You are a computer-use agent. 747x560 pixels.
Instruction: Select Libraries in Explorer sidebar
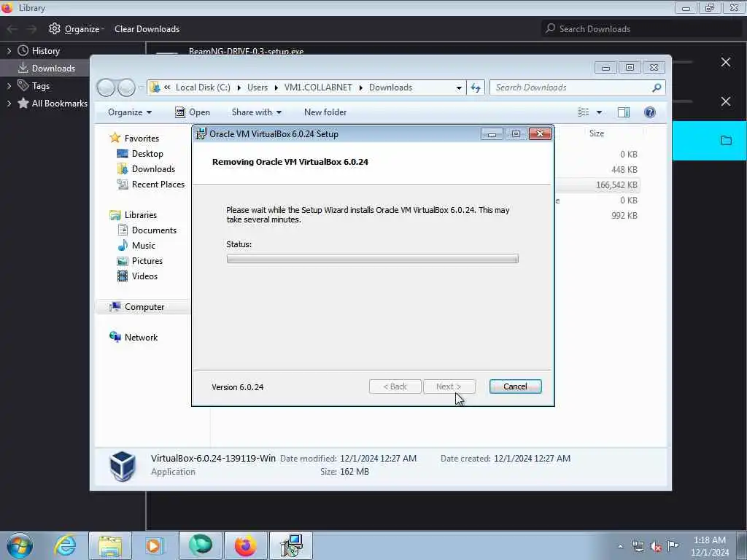141,215
